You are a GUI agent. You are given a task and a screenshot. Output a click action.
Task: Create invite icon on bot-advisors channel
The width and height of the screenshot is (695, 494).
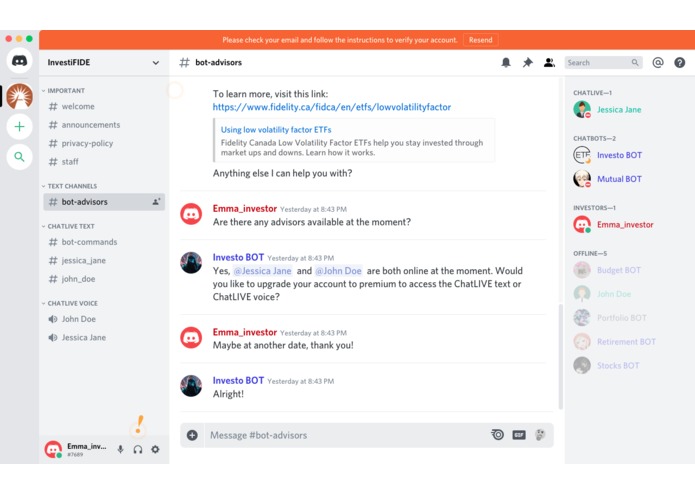(156, 202)
